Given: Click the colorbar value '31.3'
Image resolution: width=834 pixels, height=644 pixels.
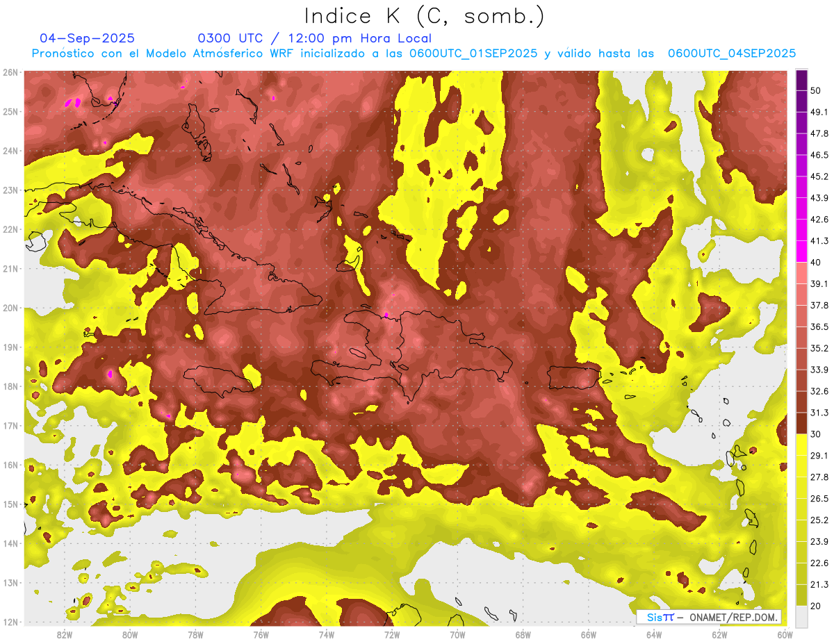Looking at the screenshot, I should pos(819,413).
